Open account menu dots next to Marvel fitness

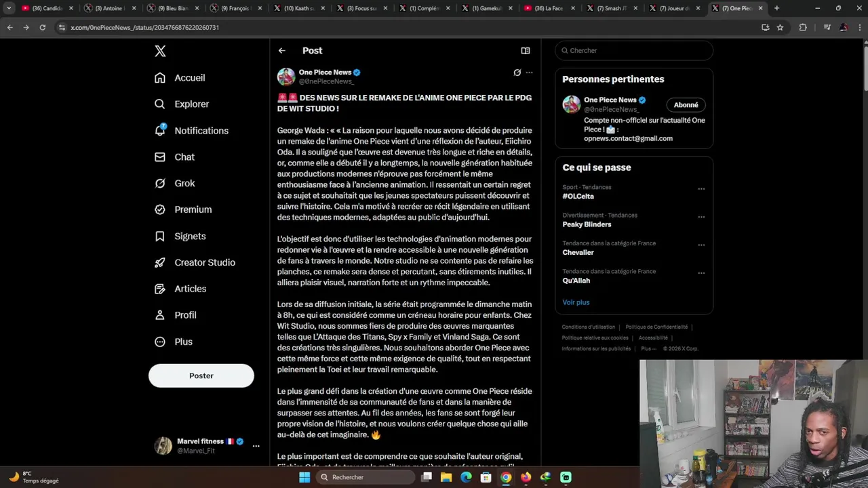point(256,446)
